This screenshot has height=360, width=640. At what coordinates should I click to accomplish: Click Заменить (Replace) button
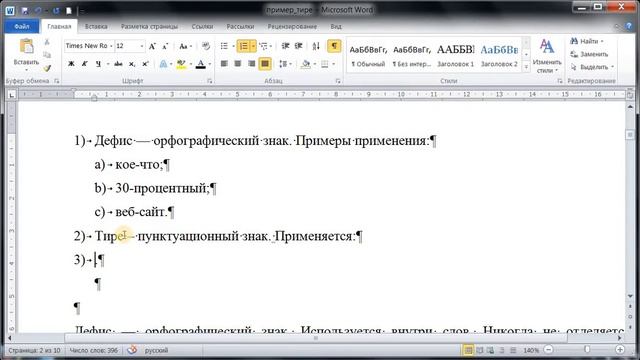(589, 54)
